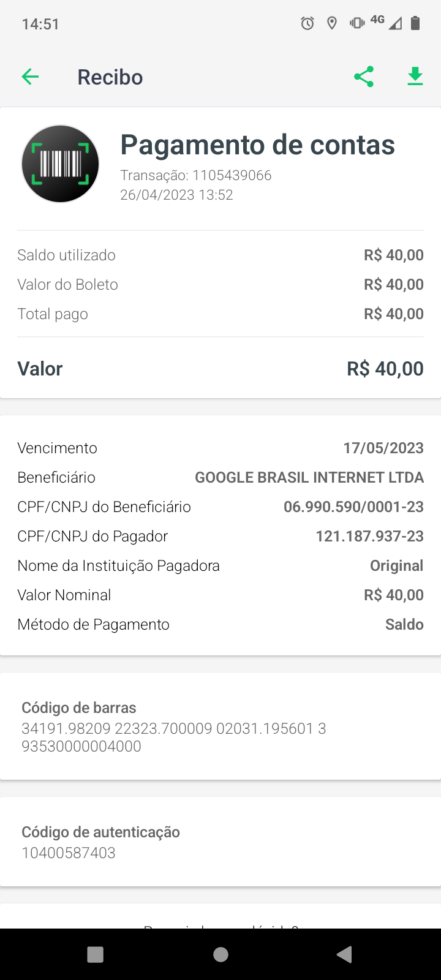Download the receipt file
Image resolution: width=441 pixels, height=980 pixels.
coord(415,77)
